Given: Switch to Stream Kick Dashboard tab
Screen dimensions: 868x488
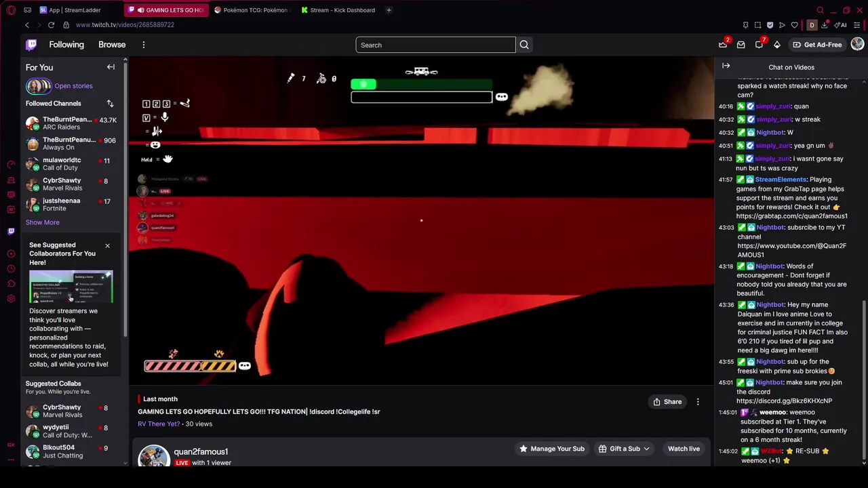Looking at the screenshot, I should coord(338,10).
